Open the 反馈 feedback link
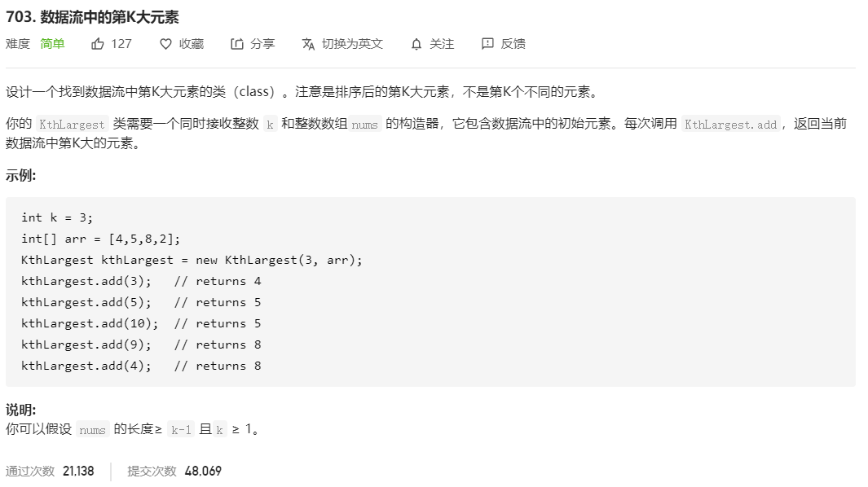 tap(513, 44)
